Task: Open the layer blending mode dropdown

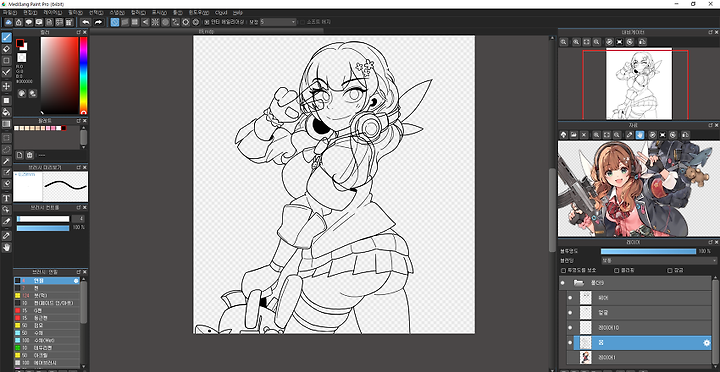Action: 658,261
